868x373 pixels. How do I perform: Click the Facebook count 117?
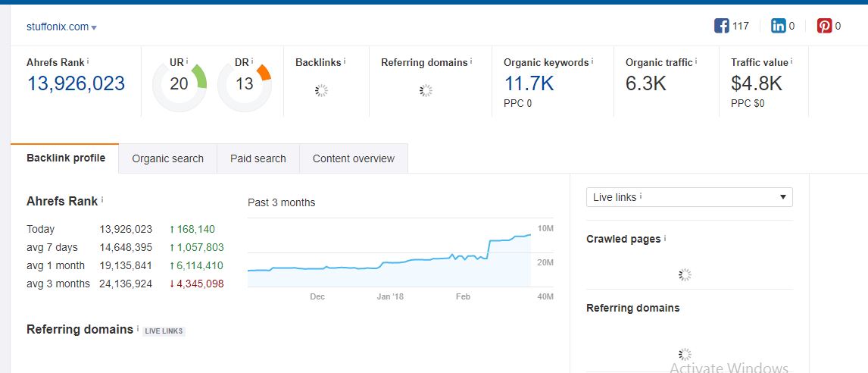pos(741,26)
